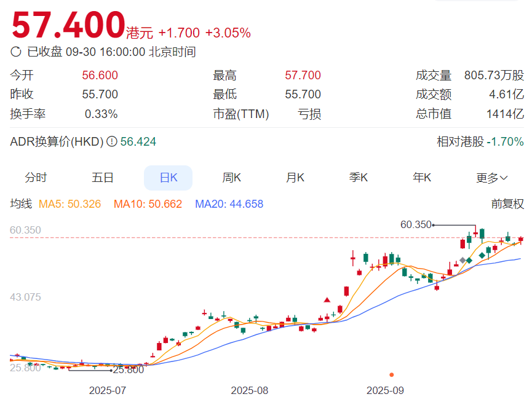Screen dimensions: 532x402
Task: Select the 季K quarterly chart tab
Action: point(358,177)
